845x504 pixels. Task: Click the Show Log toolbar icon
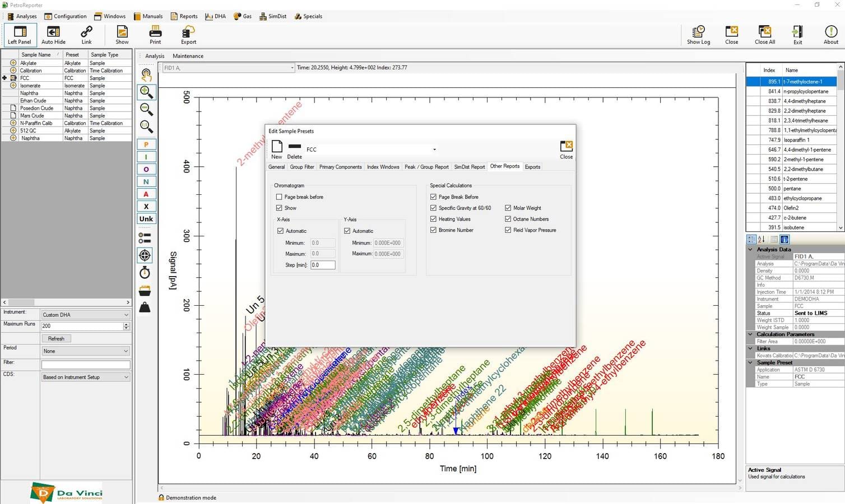click(x=698, y=35)
